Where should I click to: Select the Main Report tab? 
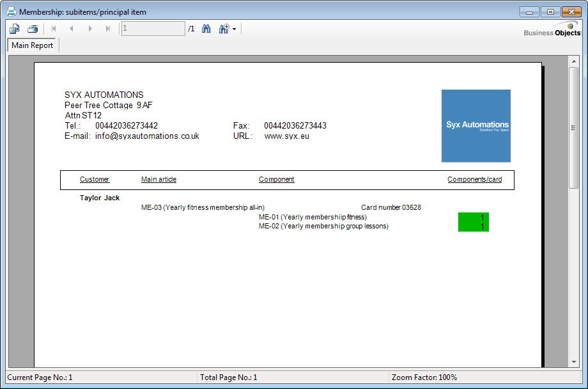[33, 45]
